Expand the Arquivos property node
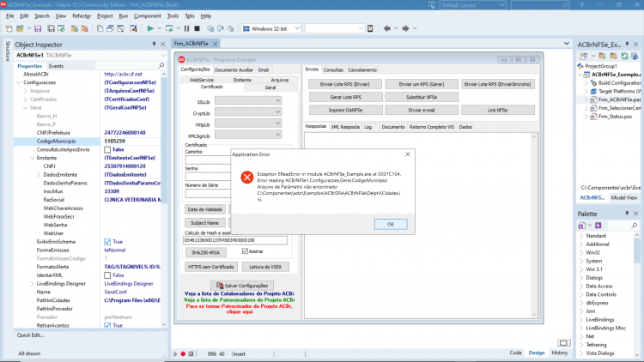 26,91
